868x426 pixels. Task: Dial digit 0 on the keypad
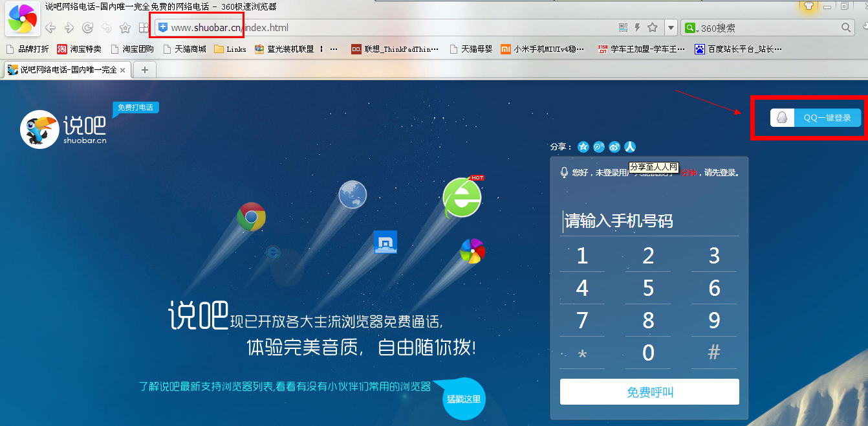(648, 353)
